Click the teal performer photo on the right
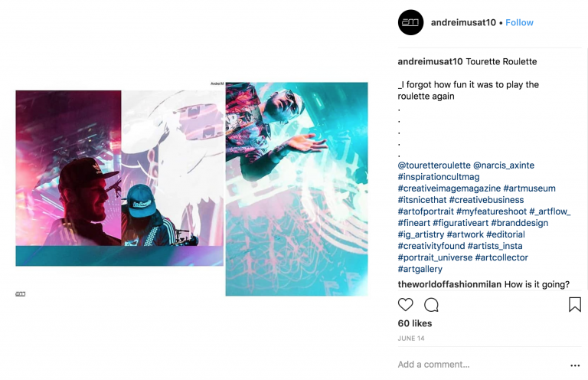The height and width of the screenshot is (380, 588). coord(296,189)
